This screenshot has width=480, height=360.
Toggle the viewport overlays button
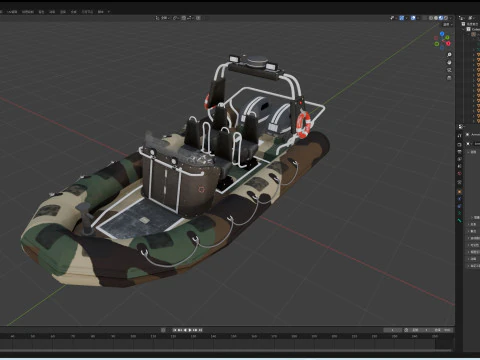[x=413, y=18]
